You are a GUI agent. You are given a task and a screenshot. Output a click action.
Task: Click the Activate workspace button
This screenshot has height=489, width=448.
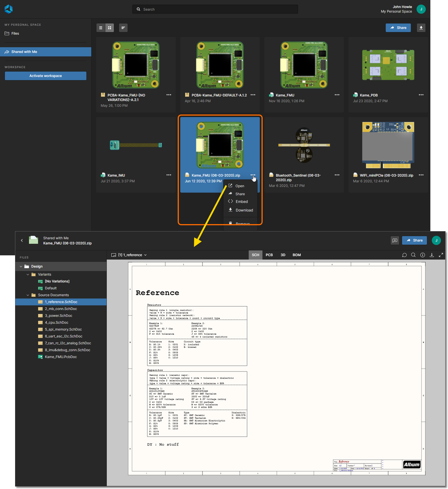point(45,76)
